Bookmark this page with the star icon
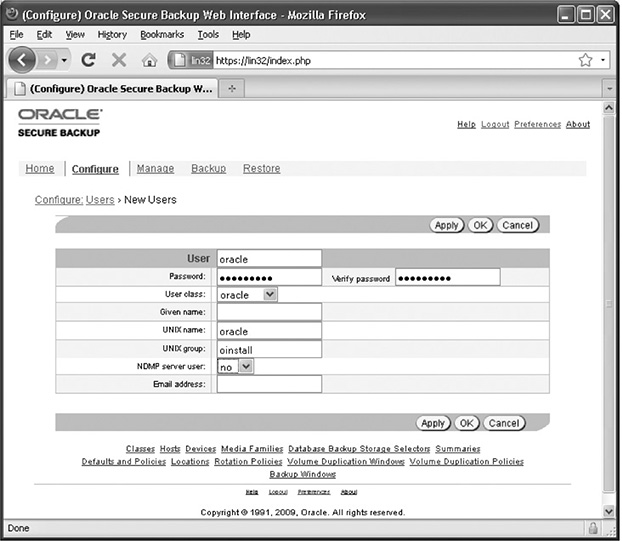The width and height of the screenshot is (622, 541). point(585,60)
